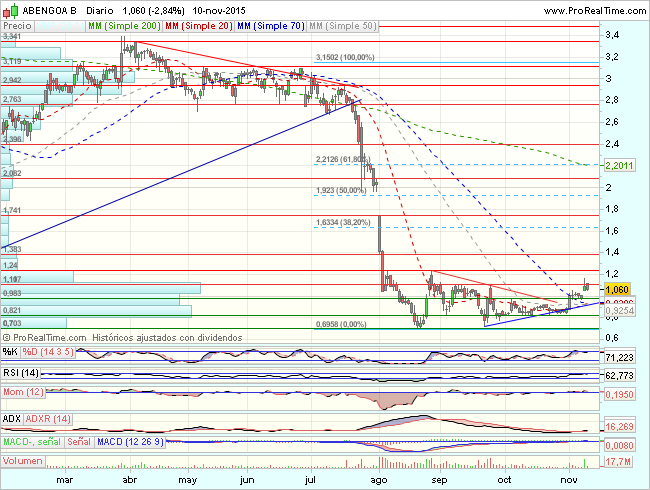The width and height of the screenshot is (650, 490).
Task: Click the 2,2011 moving average value tag
Action: [x=619, y=166]
